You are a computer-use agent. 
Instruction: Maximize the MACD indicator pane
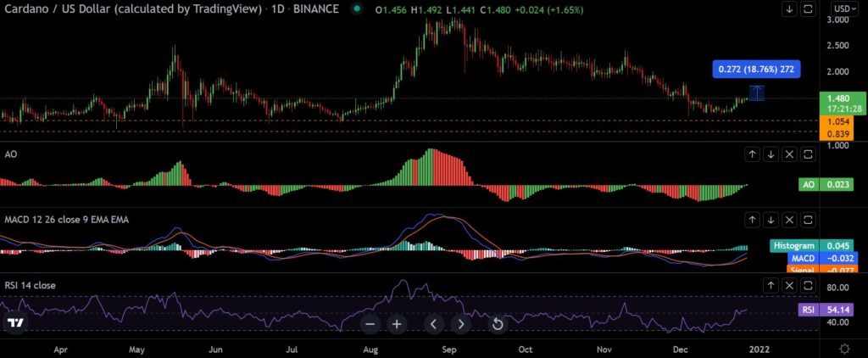point(808,220)
